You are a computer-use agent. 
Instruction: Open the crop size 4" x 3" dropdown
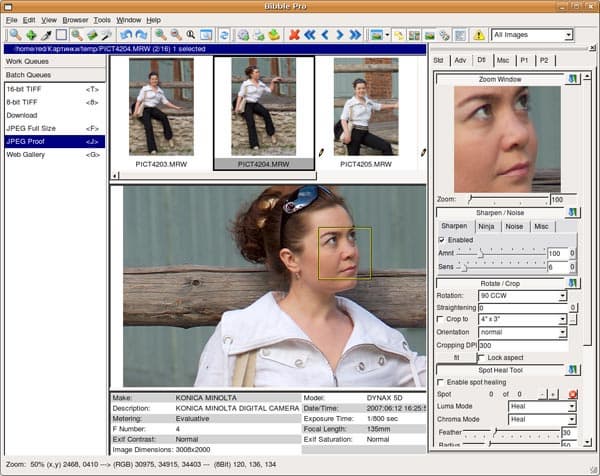click(x=522, y=319)
